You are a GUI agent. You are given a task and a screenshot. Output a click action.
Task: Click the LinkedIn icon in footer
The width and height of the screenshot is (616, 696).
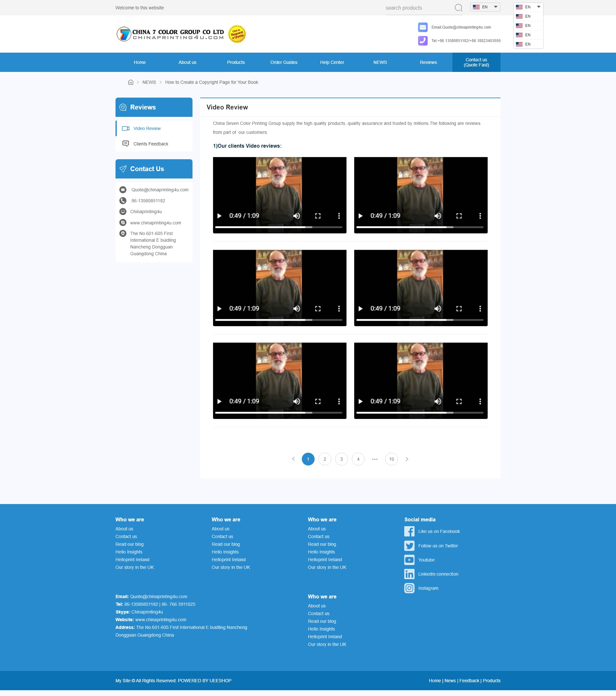tap(409, 574)
